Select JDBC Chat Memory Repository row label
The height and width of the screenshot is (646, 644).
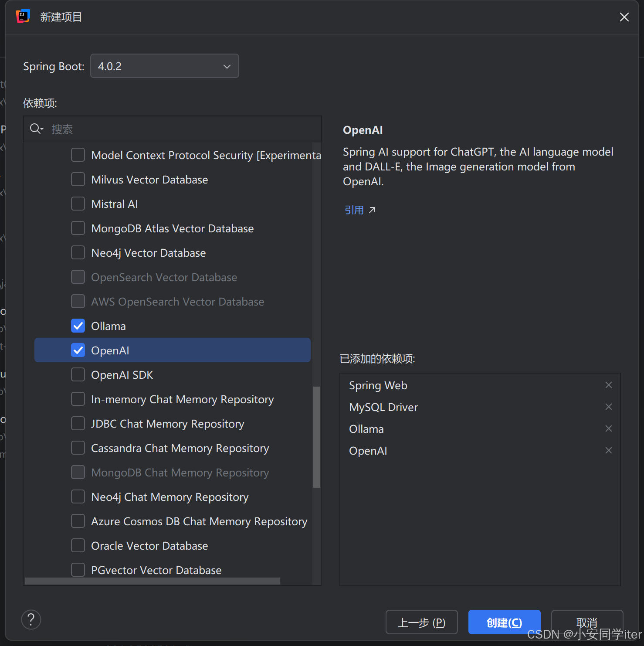pyautogui.click(x=168, y=424)
